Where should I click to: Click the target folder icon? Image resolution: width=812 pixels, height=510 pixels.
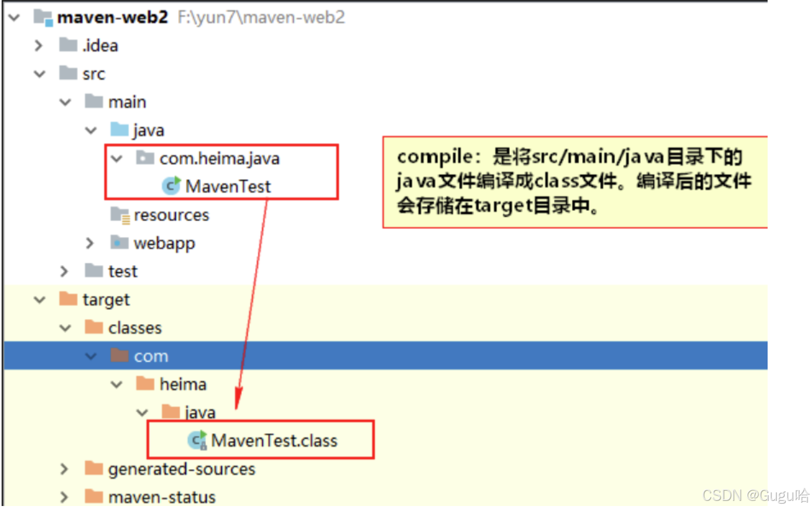click(68, 299)
